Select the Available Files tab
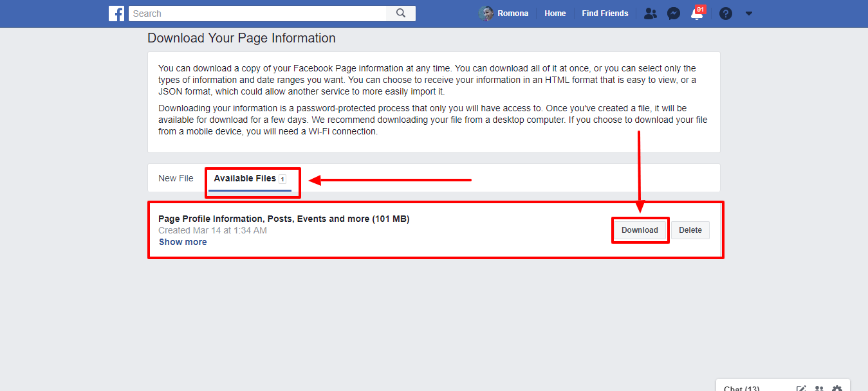868x391 pixels. pyautogui.click(x=250, y=179)
